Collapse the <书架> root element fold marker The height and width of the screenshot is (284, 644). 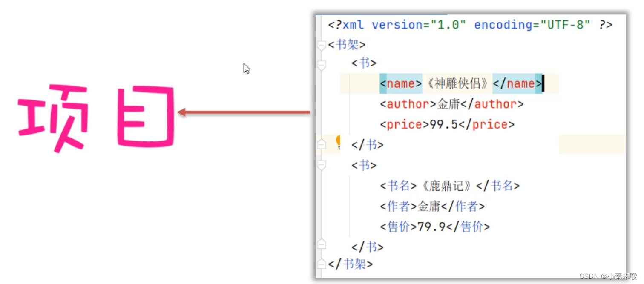coord(322,46)
